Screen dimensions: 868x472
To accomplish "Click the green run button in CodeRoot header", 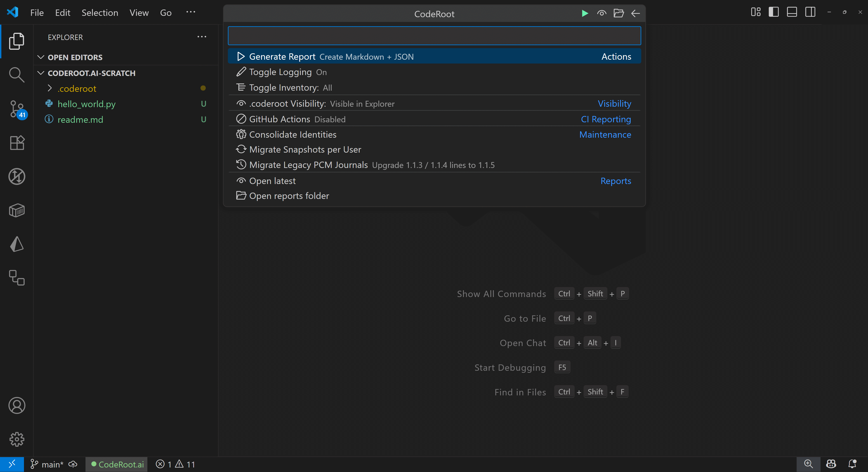I will 585,14.
